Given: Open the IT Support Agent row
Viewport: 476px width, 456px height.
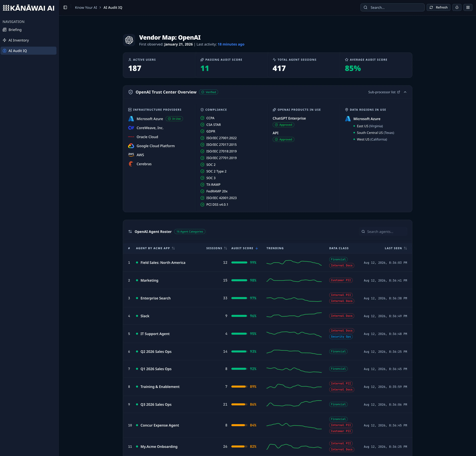Looking at the screenshot, I should tap(267, 334).
